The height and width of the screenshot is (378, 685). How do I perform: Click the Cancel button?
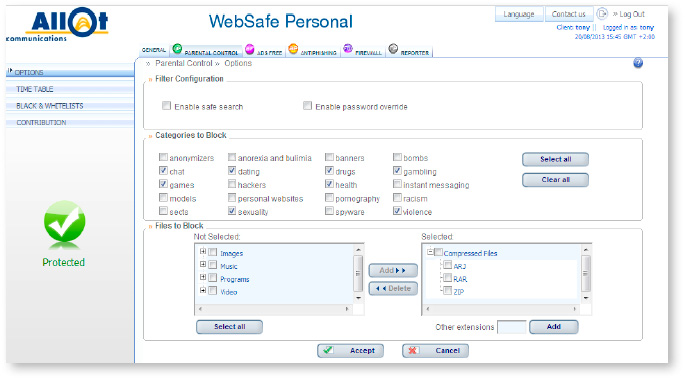pos(435,350)
